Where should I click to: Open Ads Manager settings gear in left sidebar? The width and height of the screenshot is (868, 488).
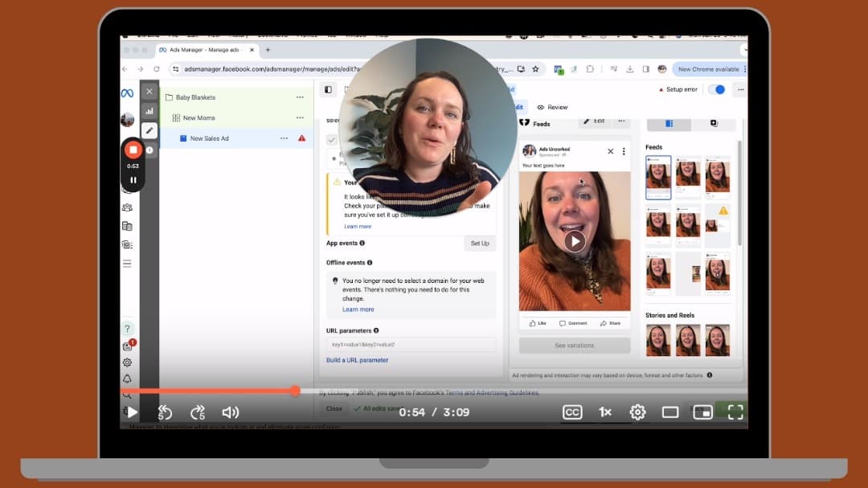pyautogui.click(x=127, y=363)
